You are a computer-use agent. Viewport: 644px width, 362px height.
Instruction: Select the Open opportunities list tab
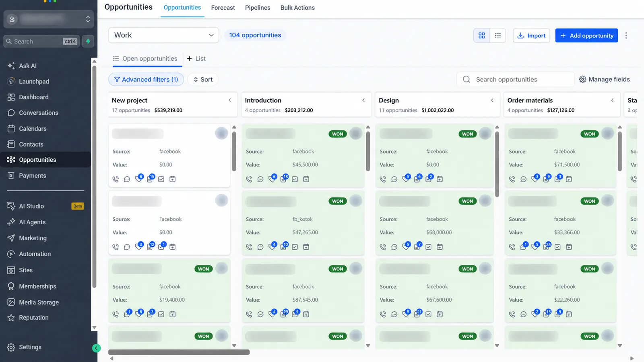pos(145,59)
